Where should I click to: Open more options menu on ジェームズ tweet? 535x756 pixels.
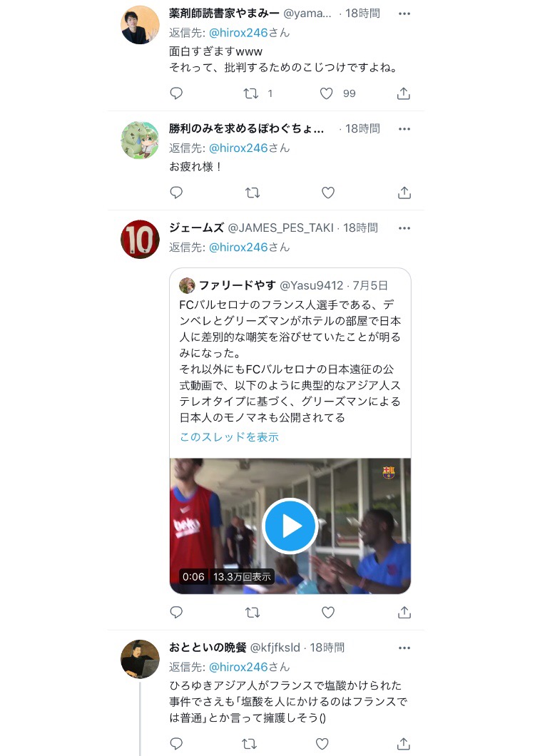[x=404, y=228]
